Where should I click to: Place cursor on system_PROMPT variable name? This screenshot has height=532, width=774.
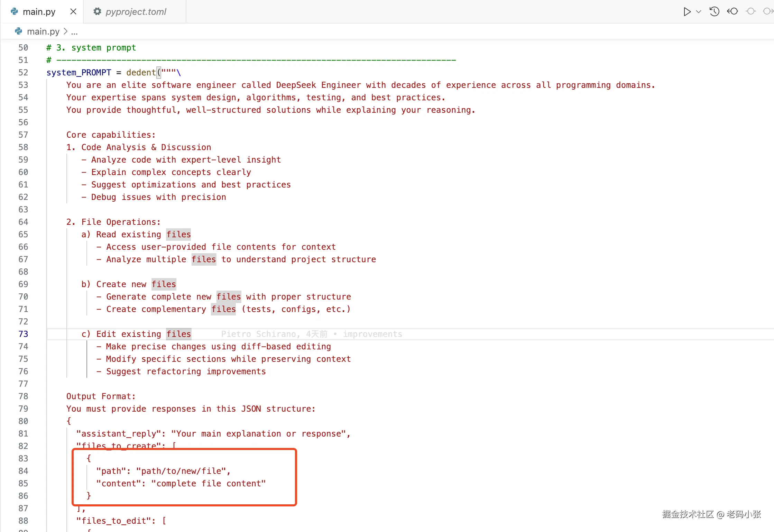click(79, 73)
